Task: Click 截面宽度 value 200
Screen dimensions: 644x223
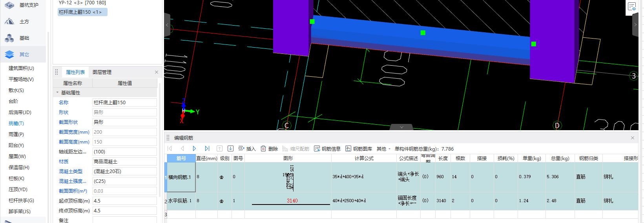Action: [125, 132]
